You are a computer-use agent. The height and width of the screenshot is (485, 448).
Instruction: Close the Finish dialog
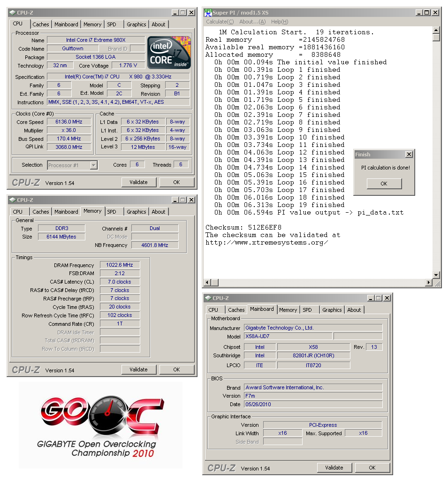[x=409, y=154]
